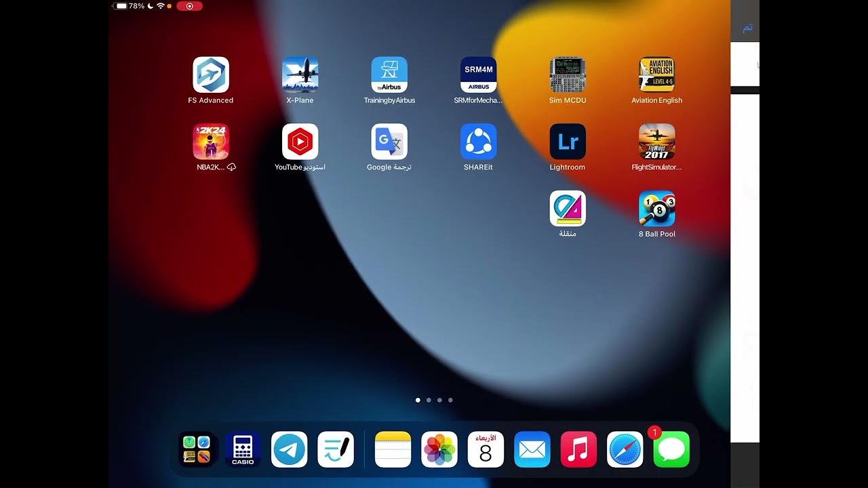Viewport: 868px width, 488px height.
Task: Open the SHAREit app
Action: point(478,142)
